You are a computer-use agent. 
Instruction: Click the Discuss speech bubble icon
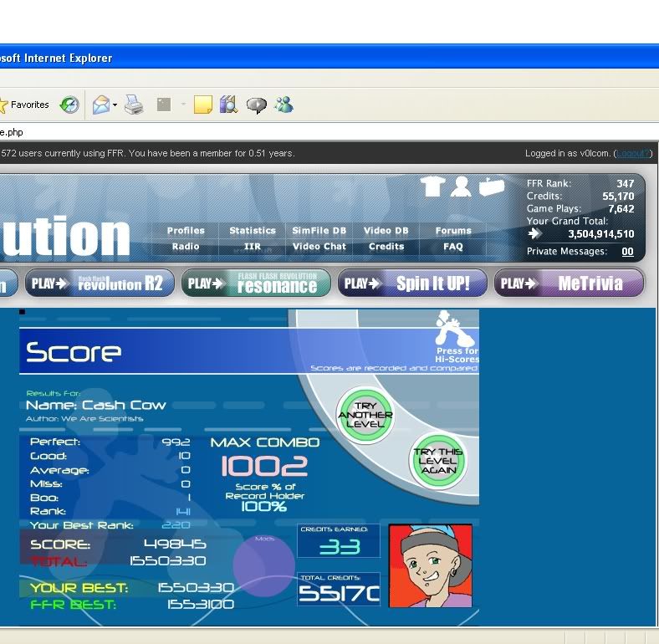click(x=257, y=105)
